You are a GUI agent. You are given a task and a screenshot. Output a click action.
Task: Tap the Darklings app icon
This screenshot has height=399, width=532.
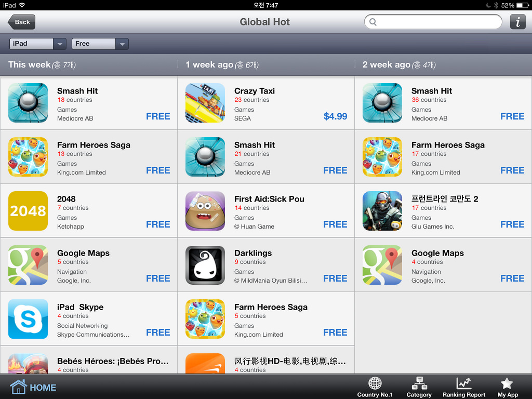point(205,265)
